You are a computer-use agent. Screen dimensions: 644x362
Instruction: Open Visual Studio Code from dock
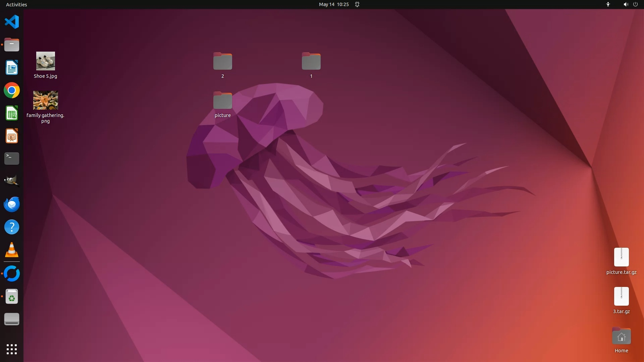point(12,22)
